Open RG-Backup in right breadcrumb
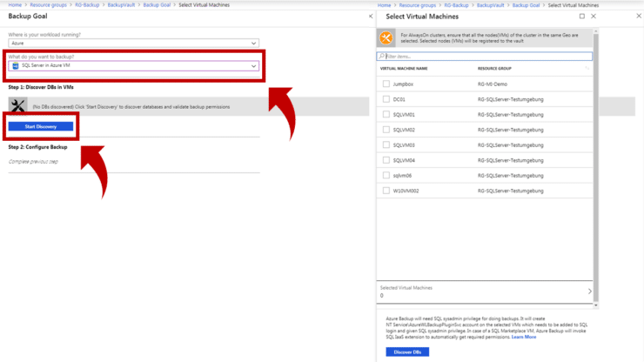Image resolution: width=644 pixels, height=362 pixels. click(456, 5)
